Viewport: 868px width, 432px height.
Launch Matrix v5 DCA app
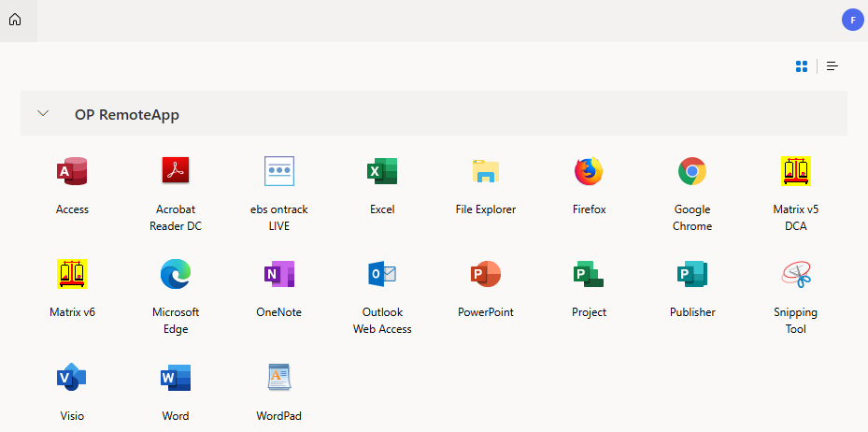(x=795, y=171)
